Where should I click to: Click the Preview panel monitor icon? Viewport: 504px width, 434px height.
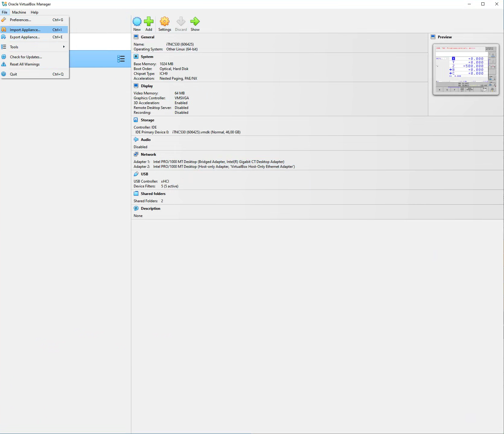433,37
